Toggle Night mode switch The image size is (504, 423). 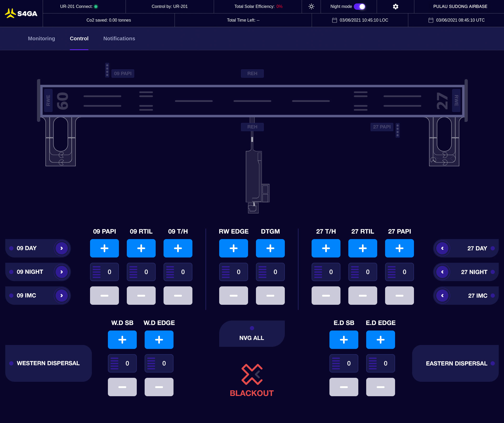[x=359, y=7]
